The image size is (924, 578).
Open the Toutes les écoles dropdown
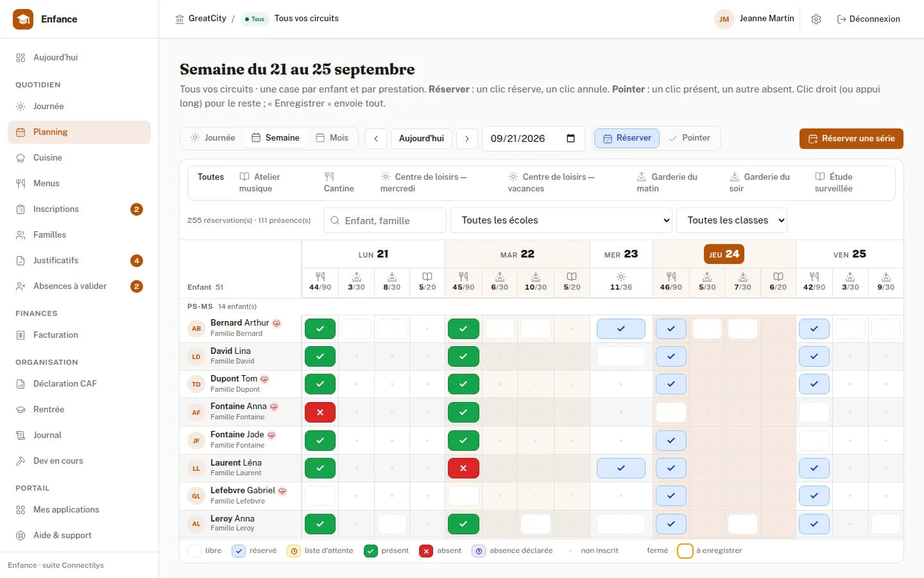point(561,220)
